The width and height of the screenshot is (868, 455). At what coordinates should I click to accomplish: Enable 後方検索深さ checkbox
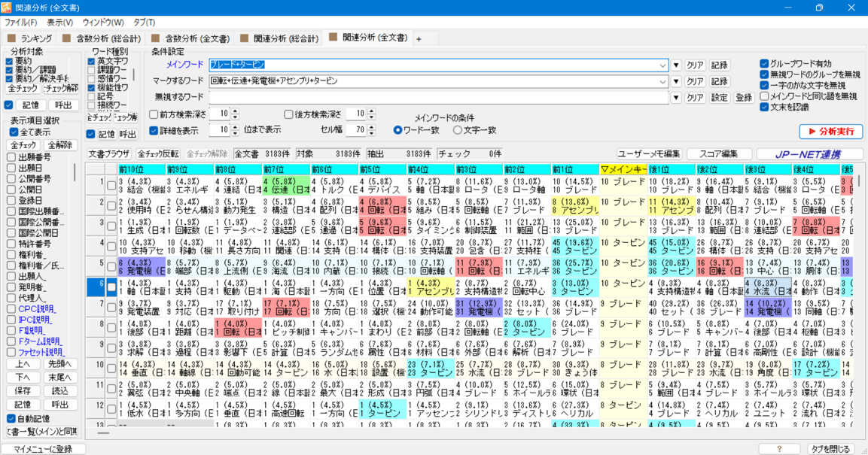[x=288, y=114]
